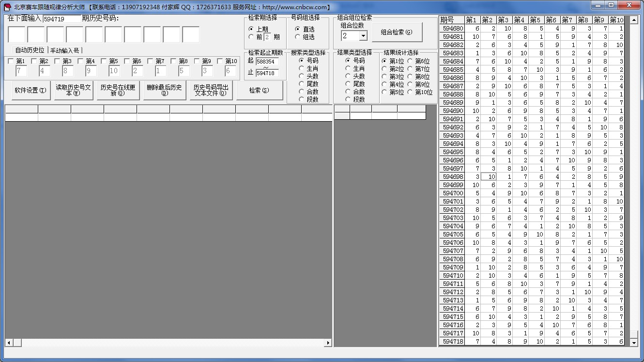644x362 pixels.
Task: Start 历史号在线更新 online update
Action: tap(118, 91)
